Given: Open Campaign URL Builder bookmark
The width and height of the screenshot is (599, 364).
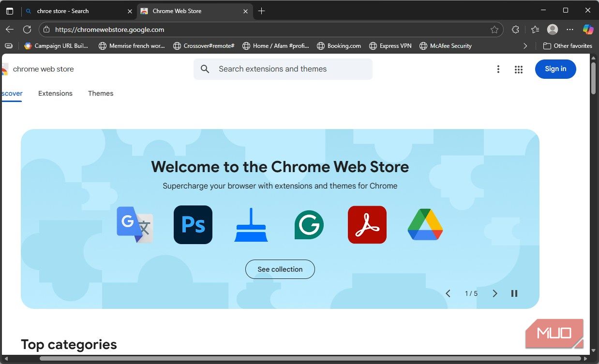Looking at the screenshot, I should click(57, 46).
